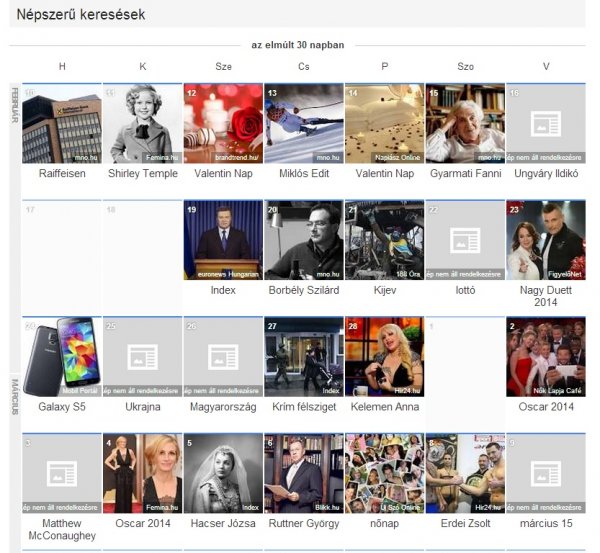Click placeholder image icon above Ungváry Ildikó
600x553 pixels.
coord(545,123)
